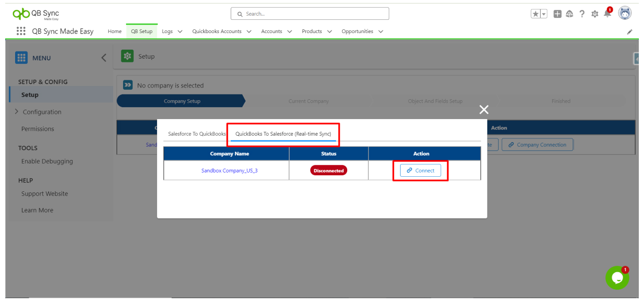The image size is (644, 301).
Task: Select the Finished step
Action: pyautogui.click(x=561, y=101)
